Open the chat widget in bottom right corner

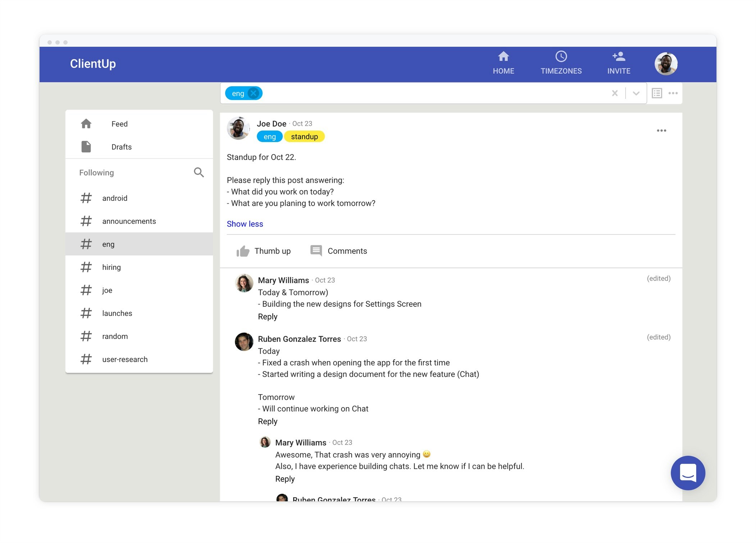(x=688, y=473)
